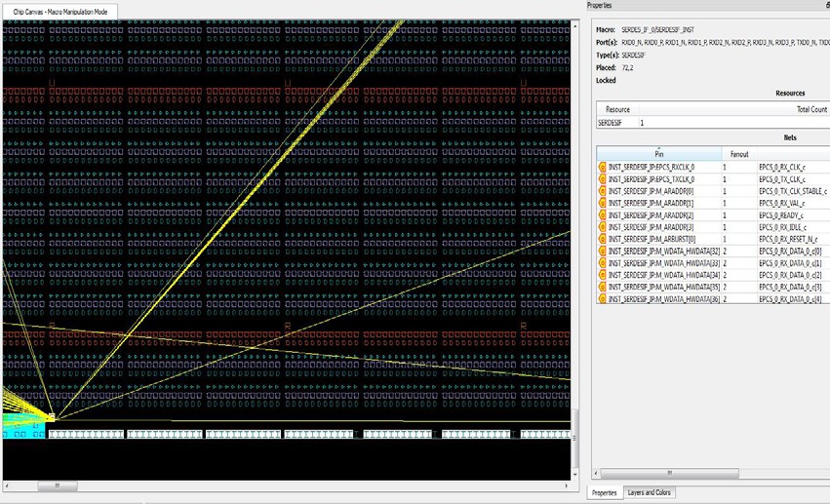830x504 pixels.
Task: Select the pin icon for M_WDATA_HWDATA[35]
Action: pyautogui.click(x=602, y=287)
